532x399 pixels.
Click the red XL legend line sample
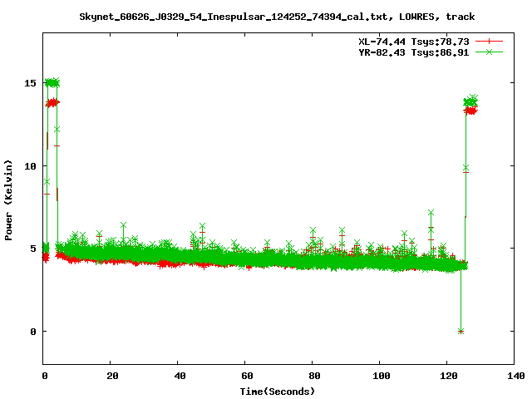coord(489,42)
